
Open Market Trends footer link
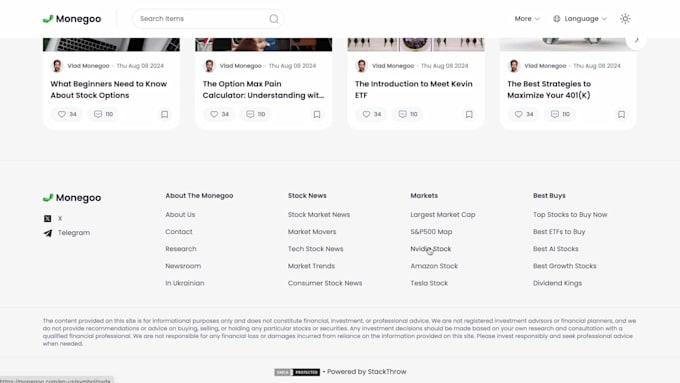(x=311, y=266)
